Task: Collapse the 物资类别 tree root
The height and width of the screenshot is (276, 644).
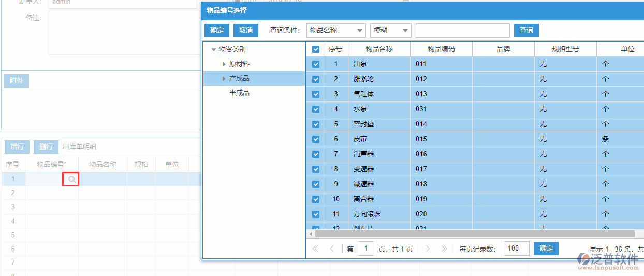Action: [x=213, y=50]
